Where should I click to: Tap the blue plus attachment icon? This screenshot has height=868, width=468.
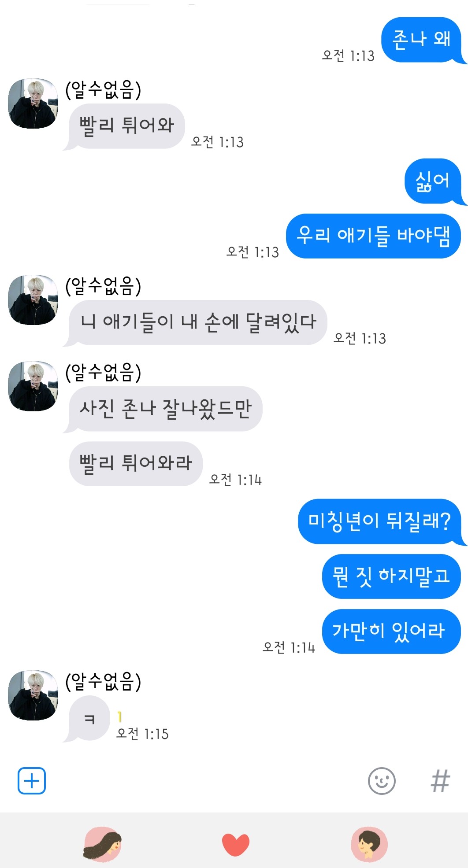tap(31, 781)
